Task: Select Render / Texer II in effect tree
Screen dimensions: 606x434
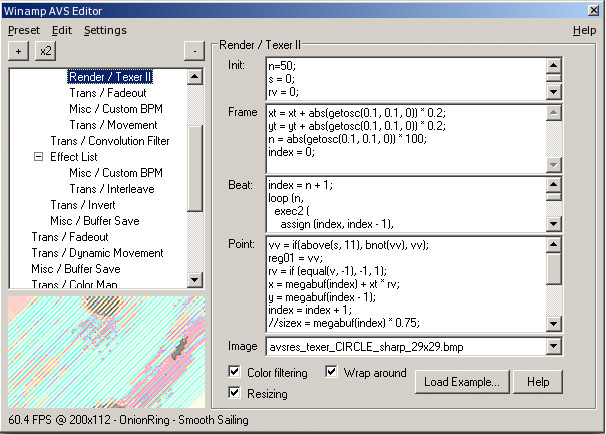Action: pyautogui.click(x=110, y=77)
